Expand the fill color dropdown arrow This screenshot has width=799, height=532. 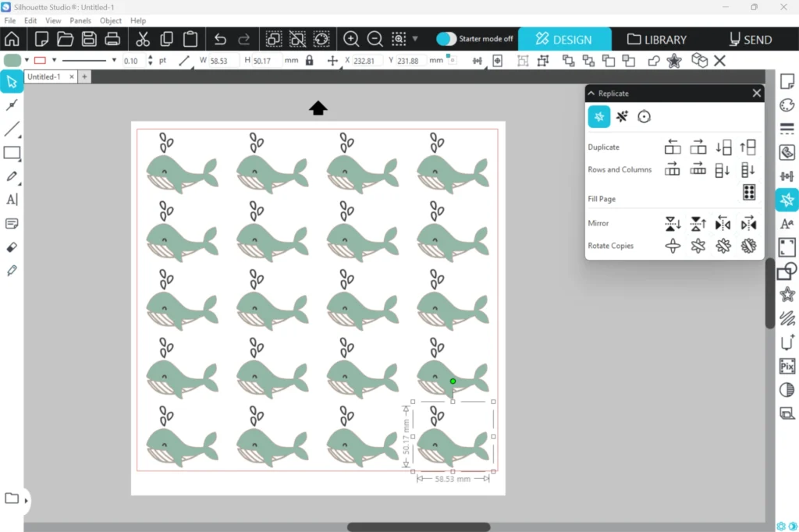[x=27, y=61]
